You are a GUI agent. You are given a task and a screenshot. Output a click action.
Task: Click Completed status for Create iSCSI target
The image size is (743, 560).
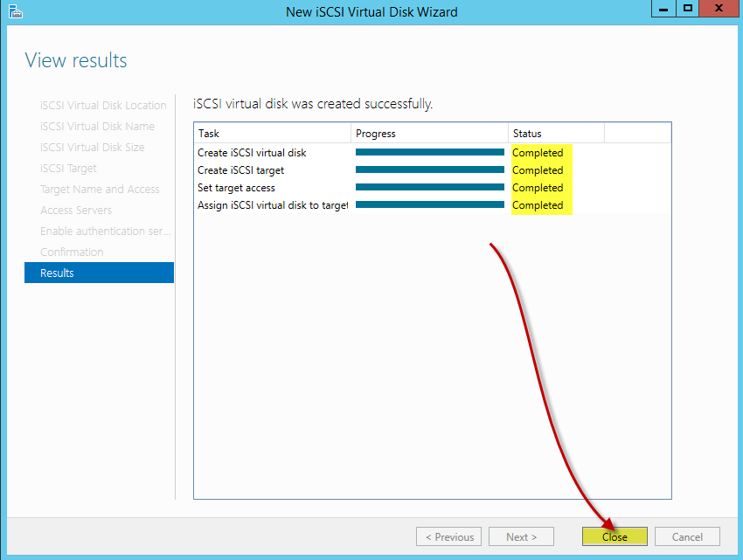tap(538, 170)
